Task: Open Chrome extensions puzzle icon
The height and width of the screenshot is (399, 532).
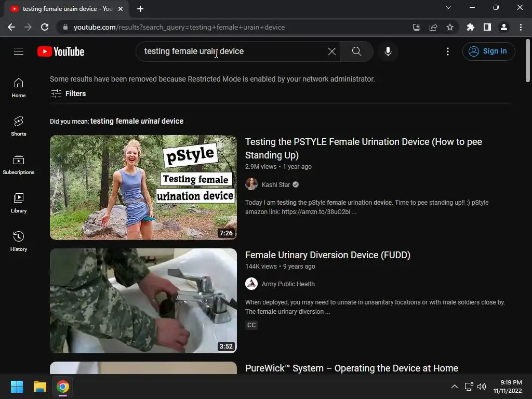Action: pyautogui.click(x=470, y=27)
